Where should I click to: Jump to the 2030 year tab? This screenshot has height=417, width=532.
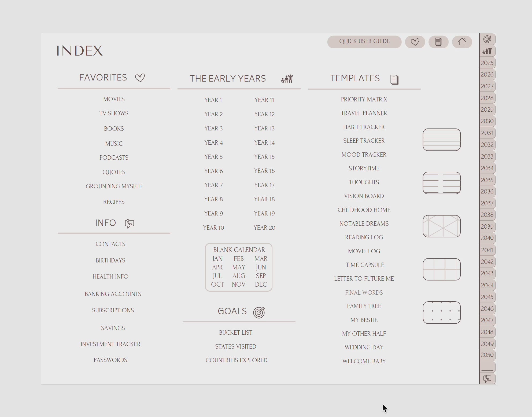tap(487, 121)
